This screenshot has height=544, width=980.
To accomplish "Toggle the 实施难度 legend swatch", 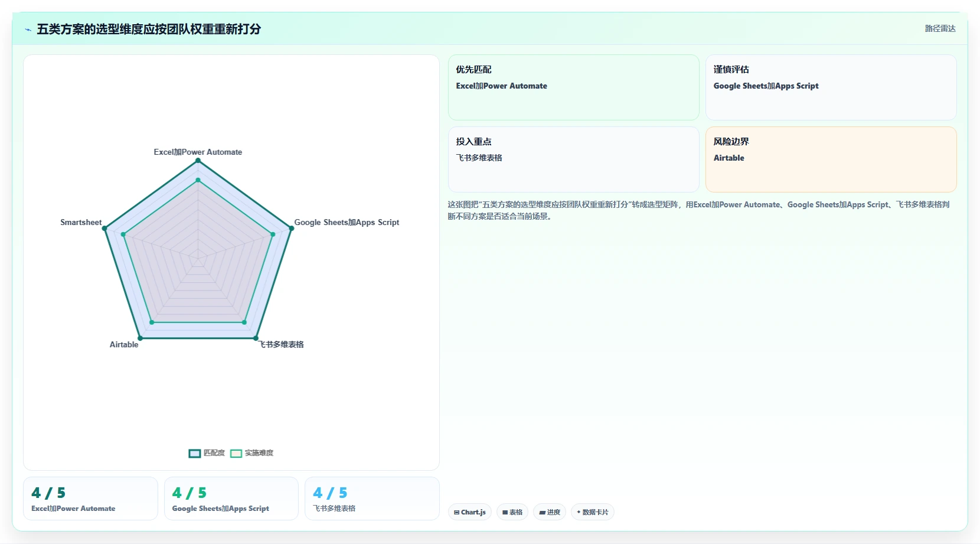I will tap(236, 453).
